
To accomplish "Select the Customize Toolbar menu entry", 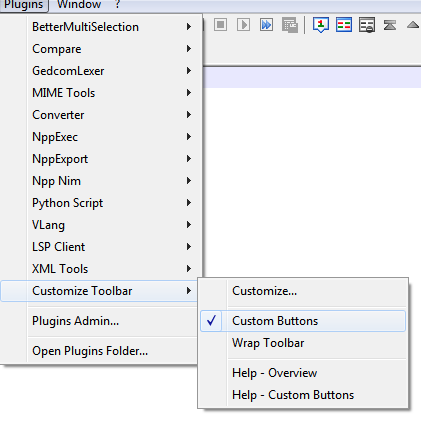I will [x=99, y=291].
